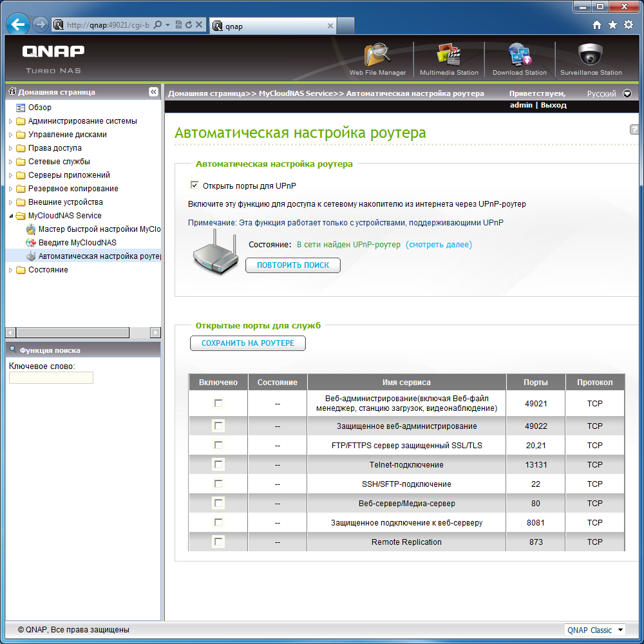Click compatibility view icon in address bar

pyautogui.click(x=178, y=25)
